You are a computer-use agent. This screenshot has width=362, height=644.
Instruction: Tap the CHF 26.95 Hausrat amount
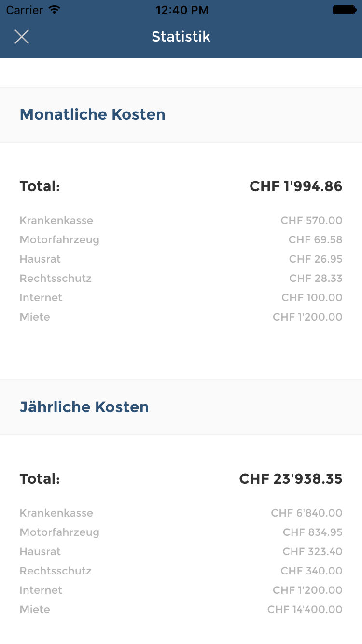(316, 259)
